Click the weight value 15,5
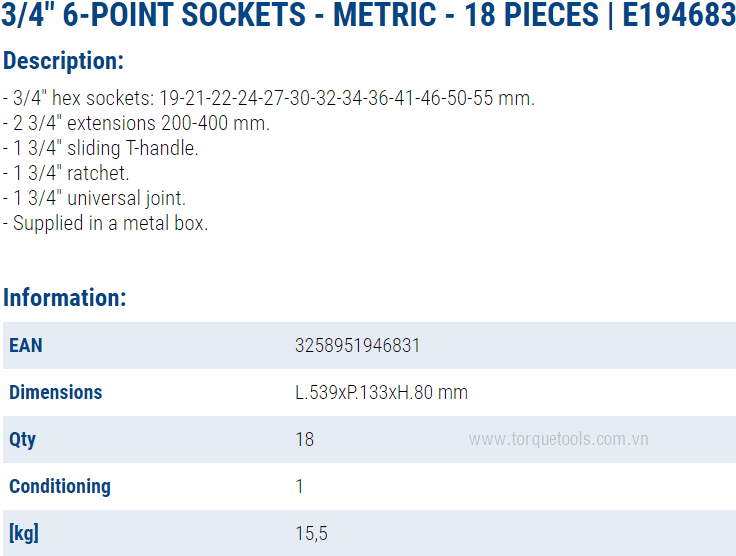 click(311, 533)
